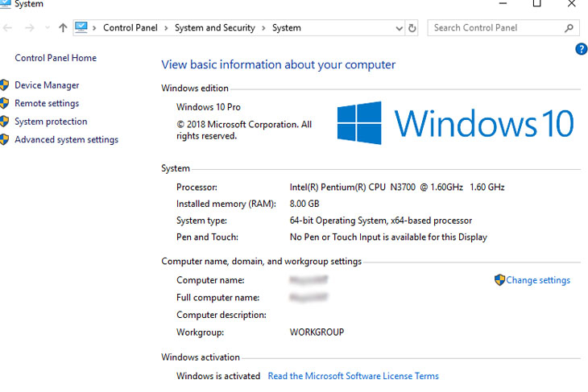
Task: Read the Microsoft Software License Terms
Action: (353, 376)
